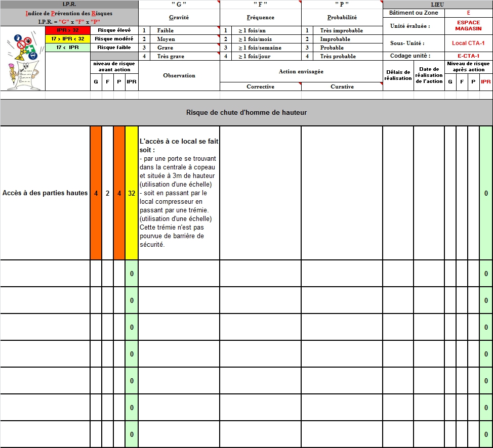Select the yellow "17 > IPR < 32" cell
Viewport: 493px width, 448px height.
coord(67,39)
